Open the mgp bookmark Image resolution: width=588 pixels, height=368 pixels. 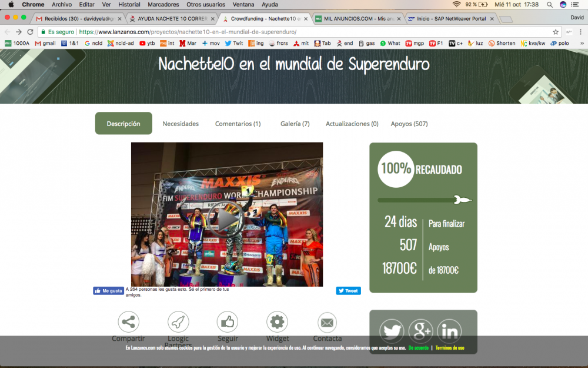[415, 43]
